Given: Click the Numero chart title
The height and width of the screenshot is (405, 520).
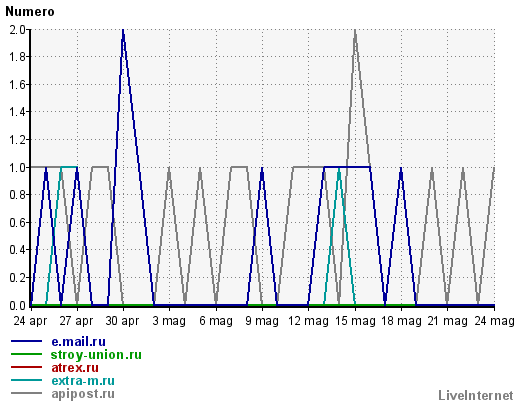Looking at the screenshot, I should [30, 12].
